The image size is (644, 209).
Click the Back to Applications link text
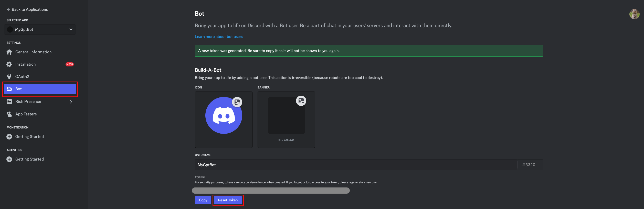pyautogui.click(x=30, y=9)
